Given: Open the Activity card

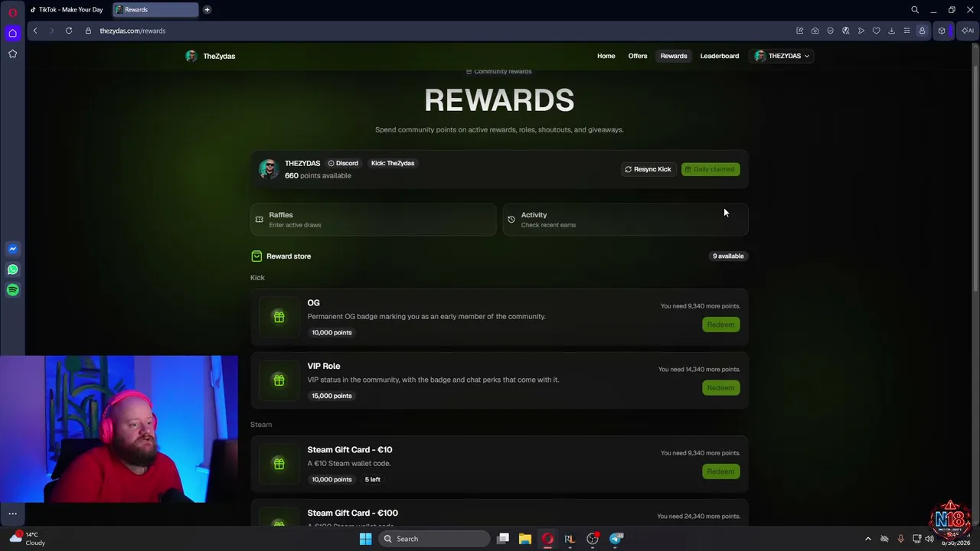Looking at the screenshot, I should tap(626, 220).
